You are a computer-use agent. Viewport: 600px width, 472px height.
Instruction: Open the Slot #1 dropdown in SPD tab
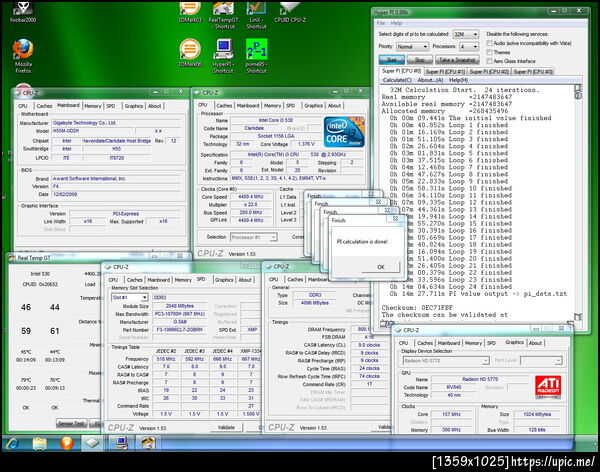129,297
